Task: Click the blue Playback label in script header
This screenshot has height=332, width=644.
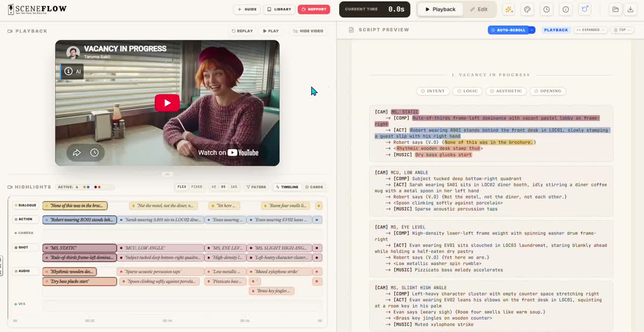Action: point(556,30)
